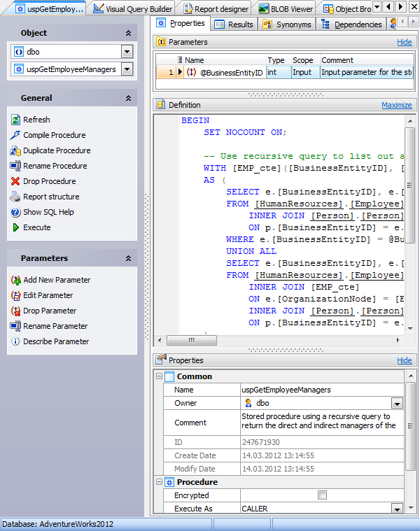This screenshot has height=531, width=420.
Task: Click the Duplicate Procedure icon
Action: point(16,150)
